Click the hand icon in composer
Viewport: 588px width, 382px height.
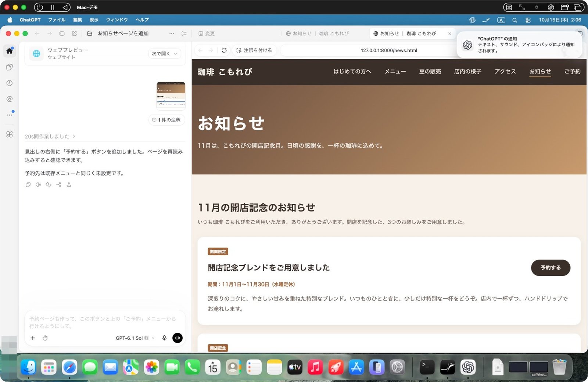pos(45,338)
